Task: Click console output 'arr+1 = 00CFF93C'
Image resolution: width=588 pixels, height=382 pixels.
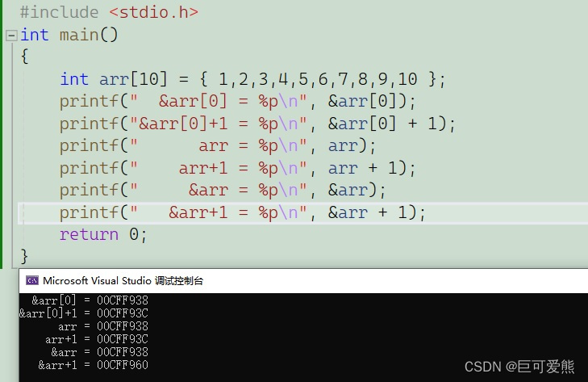Action: point(97,339)
